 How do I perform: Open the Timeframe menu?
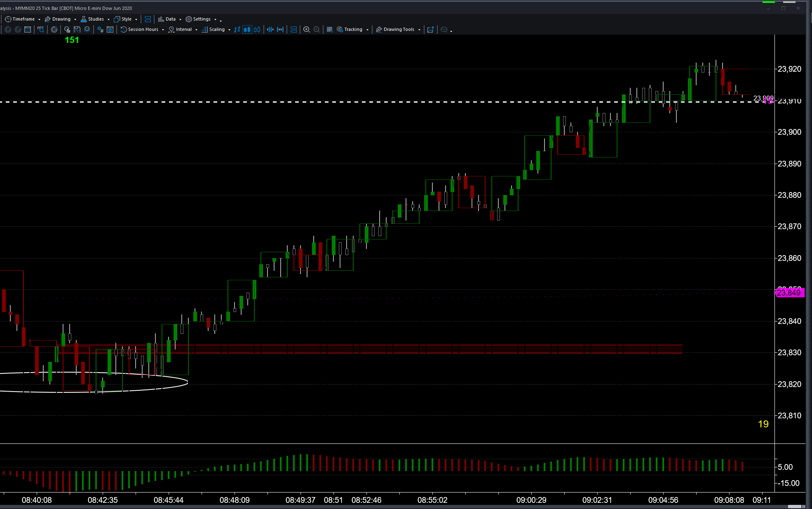23,19
